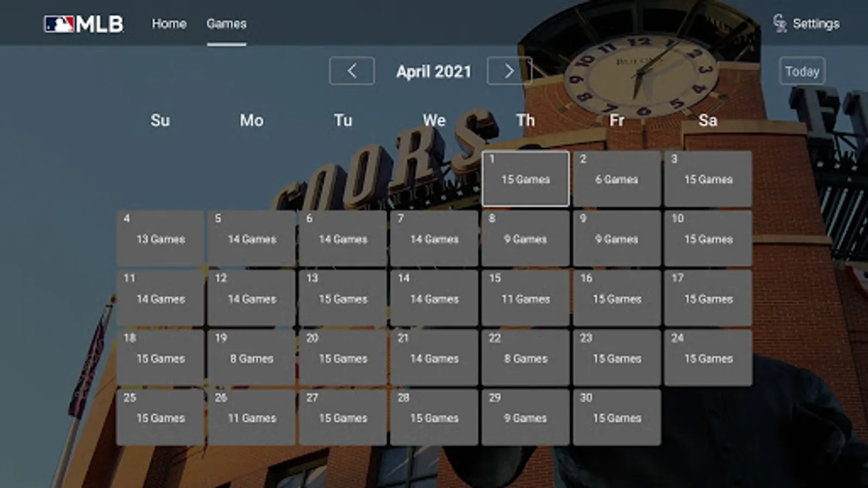Screen dimensions: 868x488
Task: Click the Sa weekday header
Action: coord(708,120)
